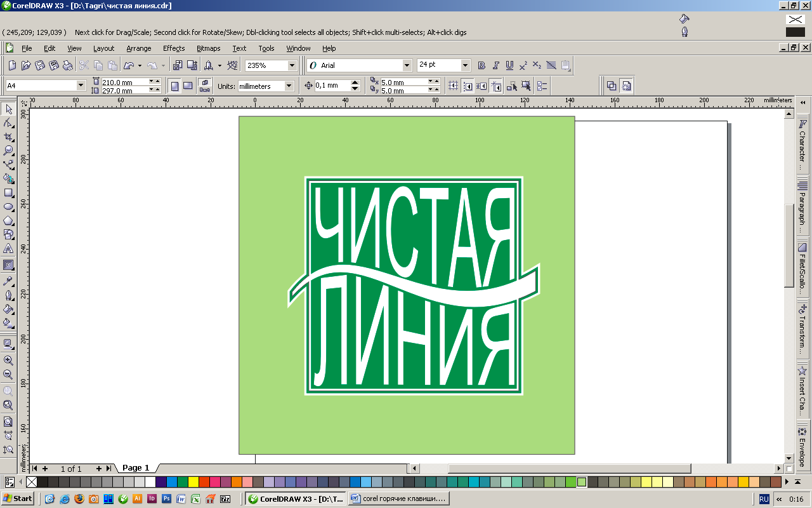The image size is (812, 508).
Task: Toggle Snap to Objects
Action: click(x=481, y=86)
